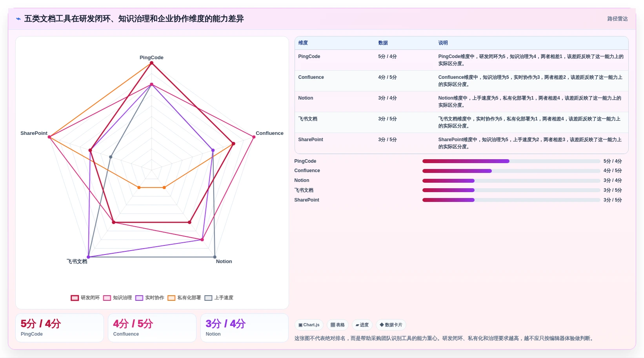Toggle the 知识治理 legend item
This screenshot has width=644, height=358.
[117, 298]
